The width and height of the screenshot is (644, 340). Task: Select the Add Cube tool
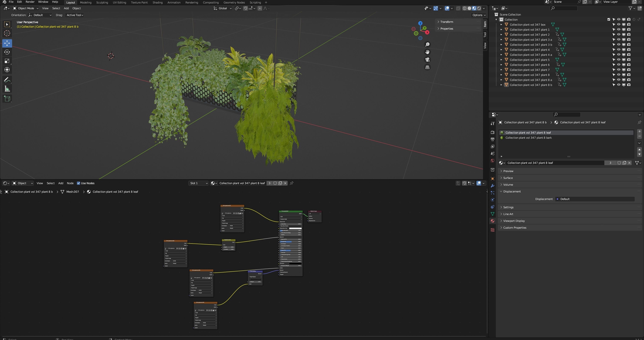(7, 99)
